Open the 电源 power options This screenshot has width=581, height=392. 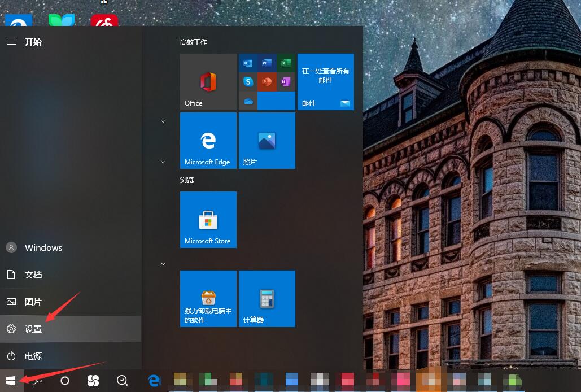click(71, 356)
